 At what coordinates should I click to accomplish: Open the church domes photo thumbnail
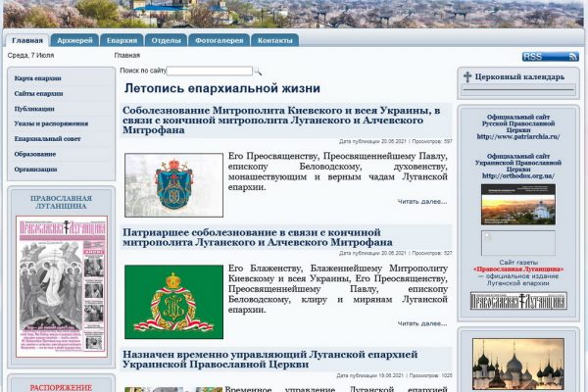[517, 365]
